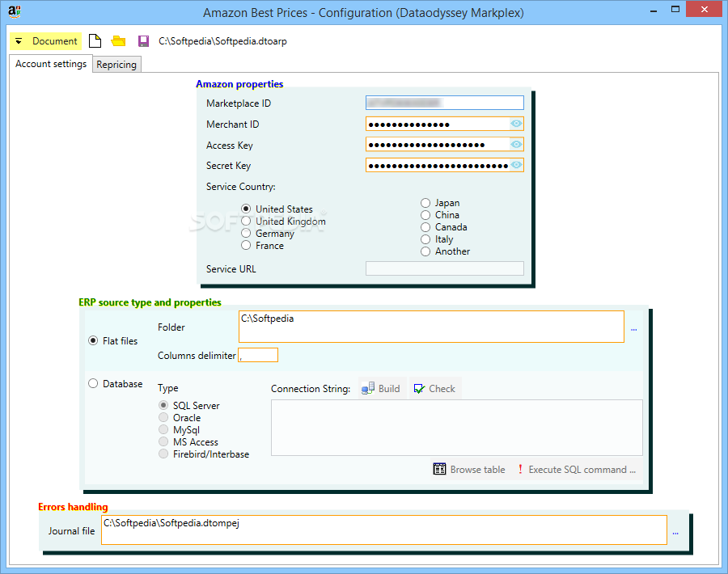Image resolution: width=728 pixels, height=574 pixels.
Task: Click the Connection String text area
Action: pos(457,428)
